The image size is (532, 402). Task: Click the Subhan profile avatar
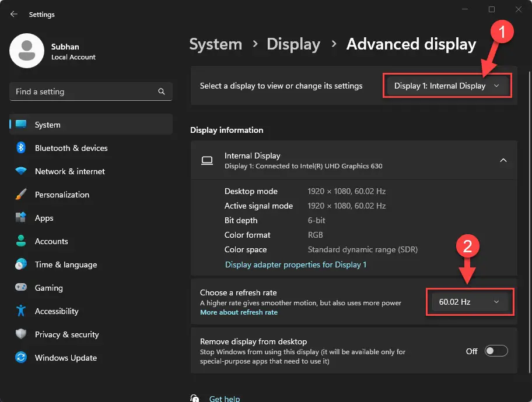tap(27, 51)
